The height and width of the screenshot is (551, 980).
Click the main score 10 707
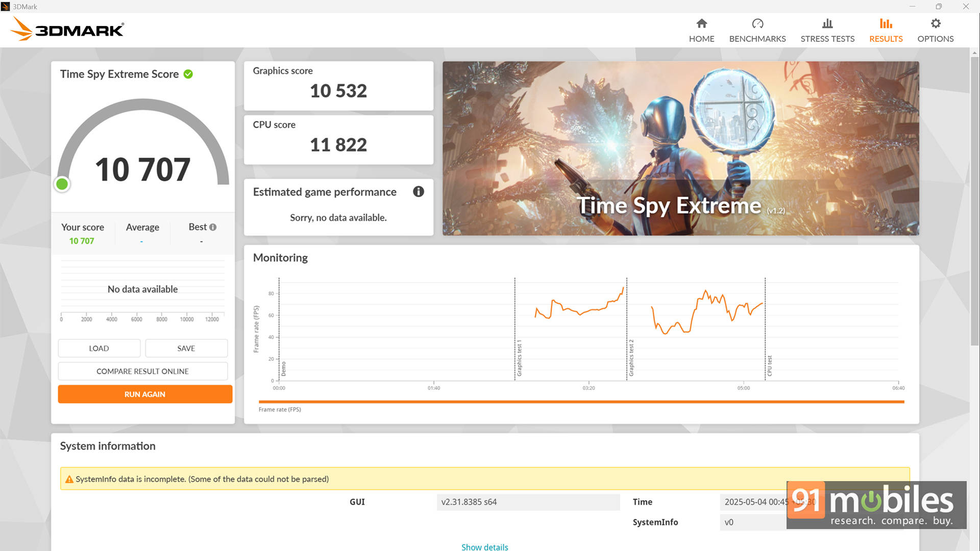(143, 169)
